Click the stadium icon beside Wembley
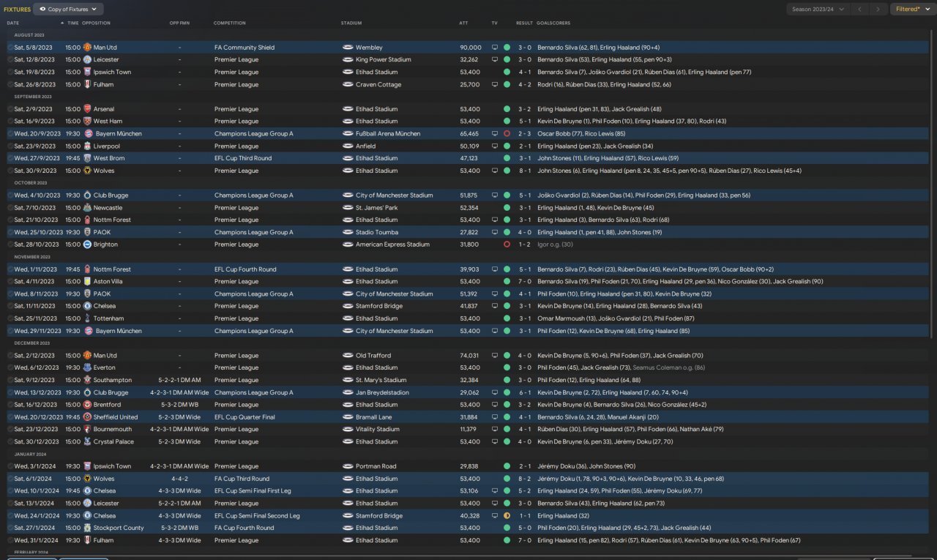 pyautogui.click(x=348, y=48)
